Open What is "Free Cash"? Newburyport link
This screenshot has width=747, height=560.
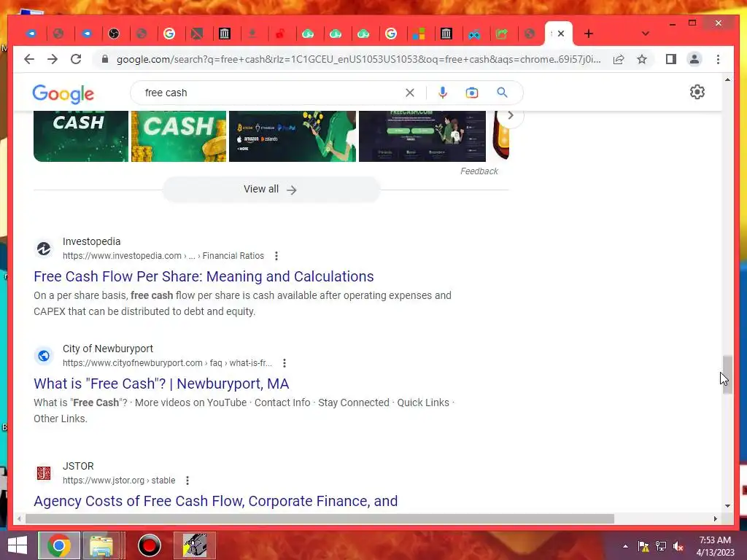(x=161, y=384)
